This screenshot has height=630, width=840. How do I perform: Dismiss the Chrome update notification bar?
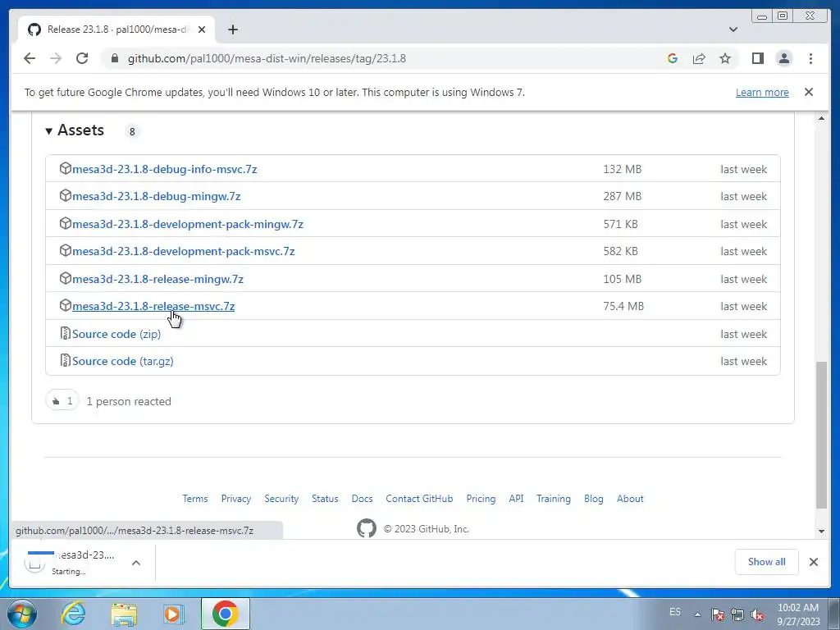tap(809, 92)
